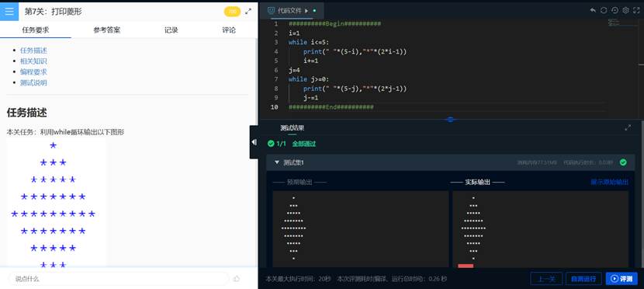Viewport: 644px width, 289px height.
Task: Click code line 'j=4'
Action: tap(293, 70)
